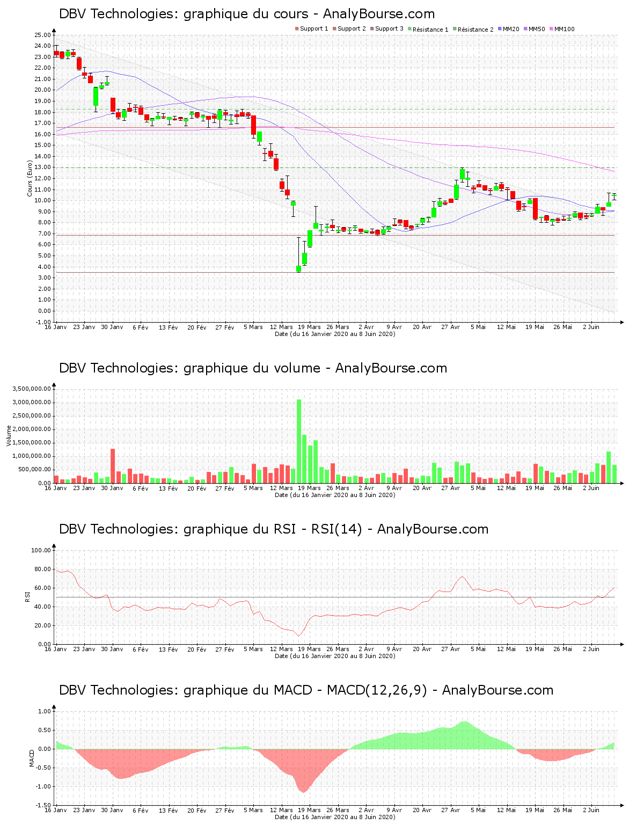
Task: Click the 'MACD' y-axis label
Action: pos(32,758)
